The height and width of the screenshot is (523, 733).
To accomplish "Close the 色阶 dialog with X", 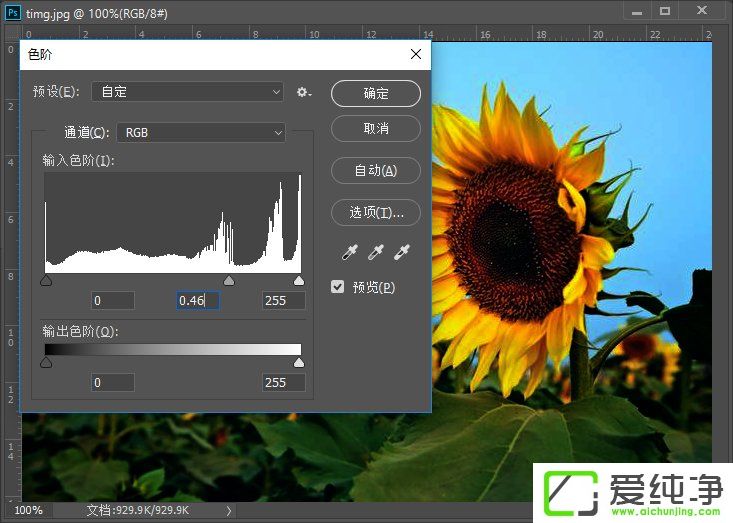I will click(415, 54).
